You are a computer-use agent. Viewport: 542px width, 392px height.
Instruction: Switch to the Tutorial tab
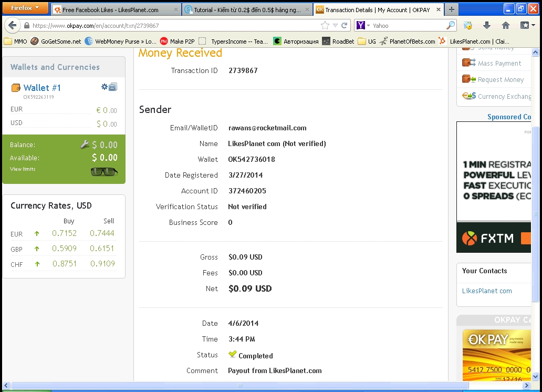pyautogui.click(x=247, y=9)
